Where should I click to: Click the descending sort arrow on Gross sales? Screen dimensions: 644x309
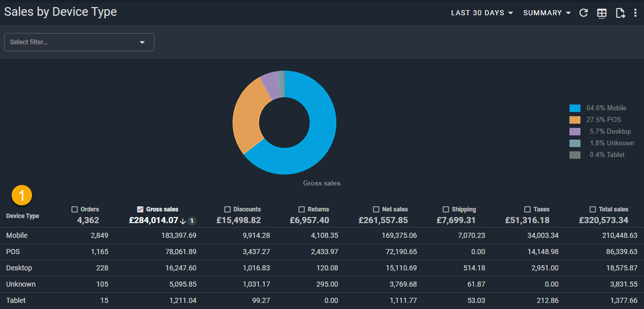click(183, 221)
